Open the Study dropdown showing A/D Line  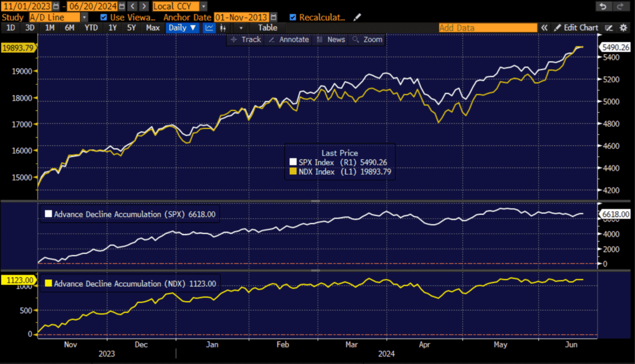tap(84, 17)
